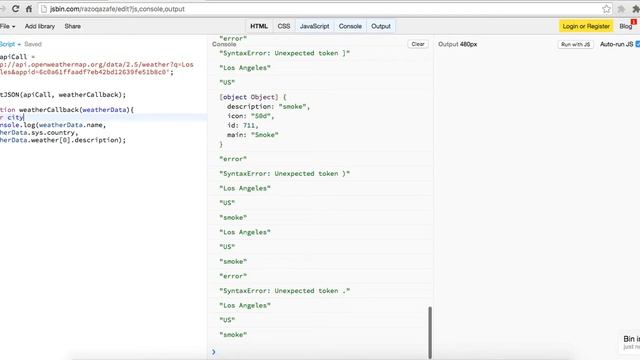640x360 pixels.
Task: Open the Blog link
Action: tap(625, 26)
